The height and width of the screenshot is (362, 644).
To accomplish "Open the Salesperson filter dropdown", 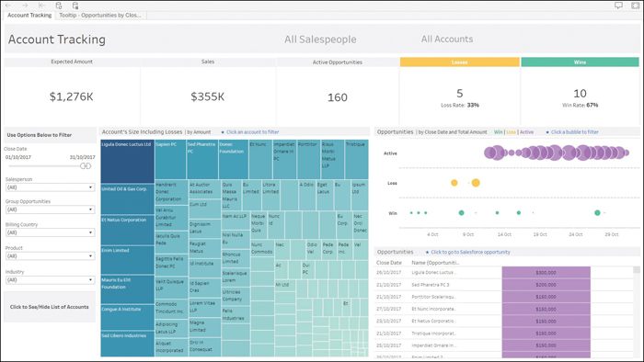I will 50,187.
